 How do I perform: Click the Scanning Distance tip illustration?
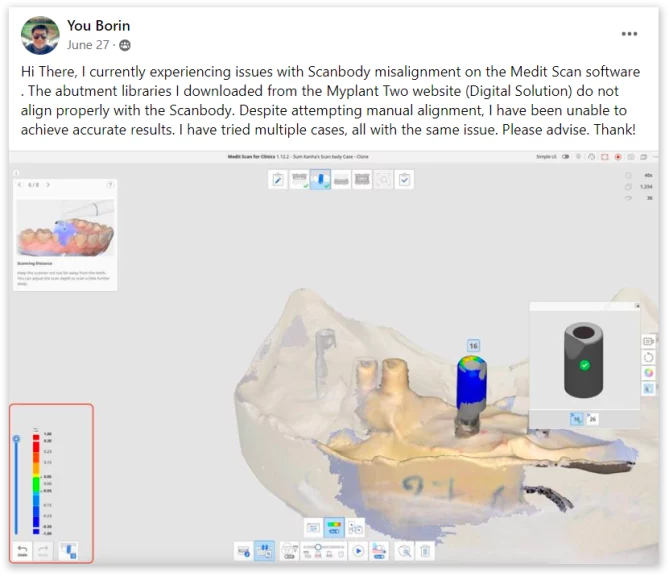(x=65, y=227)
